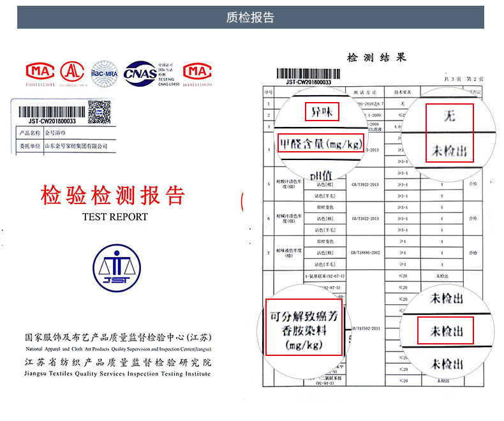Viewport: 504px width, 421px height.
Task: Click the red 检验检测报告 title
Action: pyautogui.click(x=113, y=195)
